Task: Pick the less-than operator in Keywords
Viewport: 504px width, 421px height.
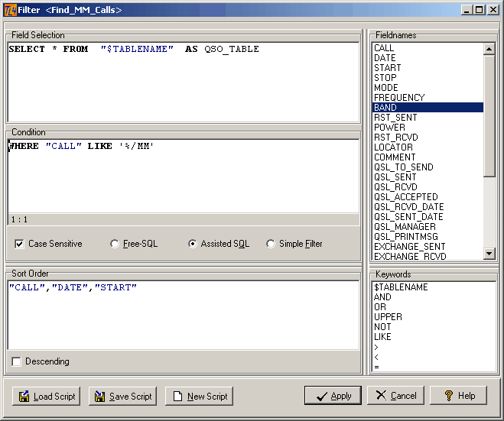Action: coord(434,357)
